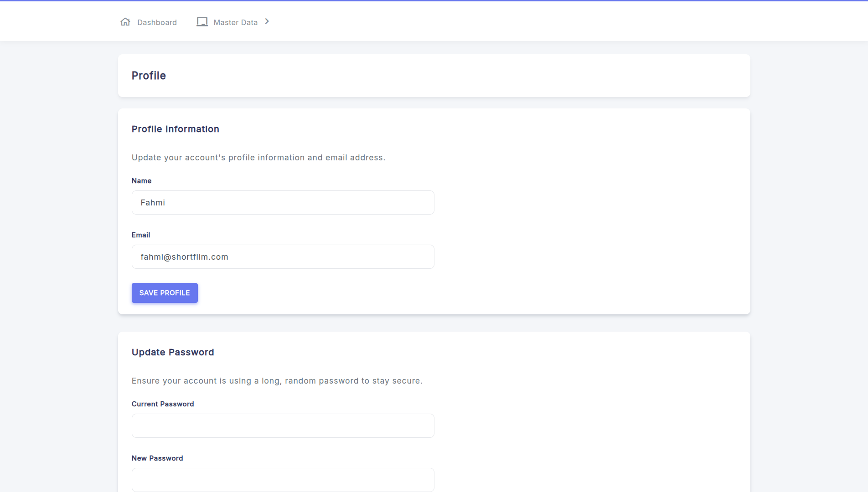Image resolution: width=868 pixels, height=492 pixels.
Task: Open the Dashboard menu link
Action: 157,22
